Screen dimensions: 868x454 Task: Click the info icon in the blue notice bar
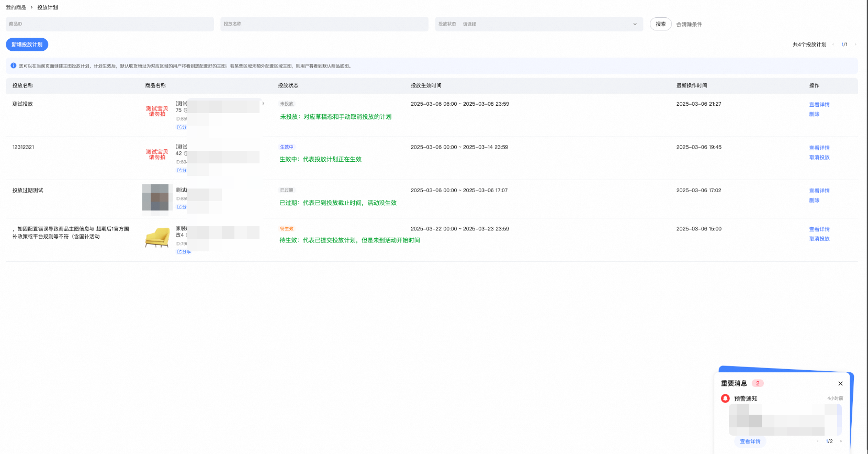coord(14,65)
